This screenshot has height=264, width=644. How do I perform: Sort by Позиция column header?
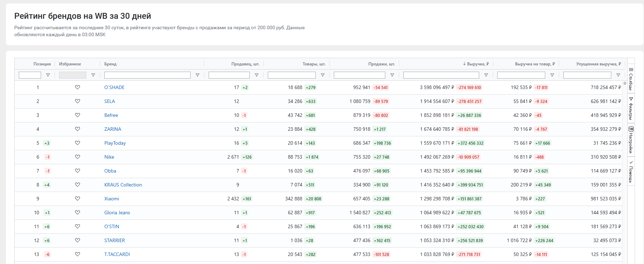click(x=42, y=64)
